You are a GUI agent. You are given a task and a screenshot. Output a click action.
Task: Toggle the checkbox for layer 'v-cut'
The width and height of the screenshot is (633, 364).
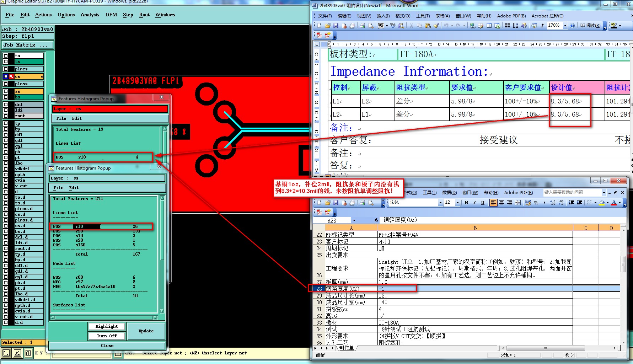(x=6, y=186)
